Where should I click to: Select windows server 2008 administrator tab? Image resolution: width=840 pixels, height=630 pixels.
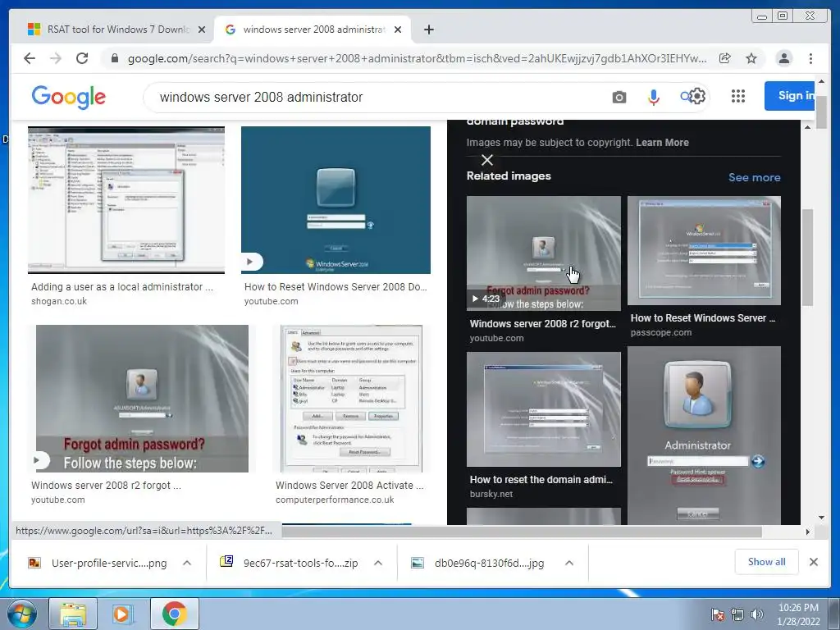click(x=313, y=30)
